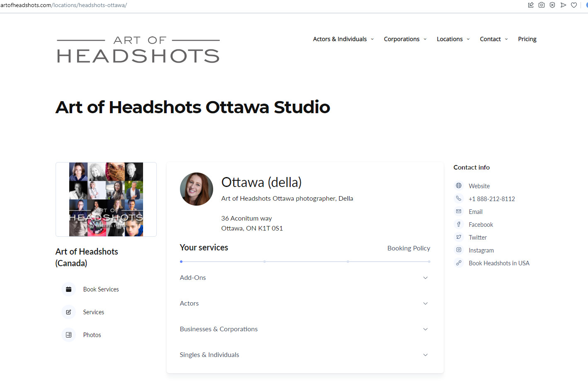Open the Website link in Contact info
588x386 pixels.
(x=479, y=186)
